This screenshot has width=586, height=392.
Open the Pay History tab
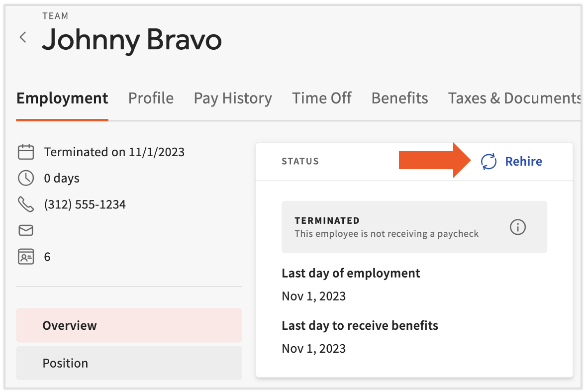(233, 98)
